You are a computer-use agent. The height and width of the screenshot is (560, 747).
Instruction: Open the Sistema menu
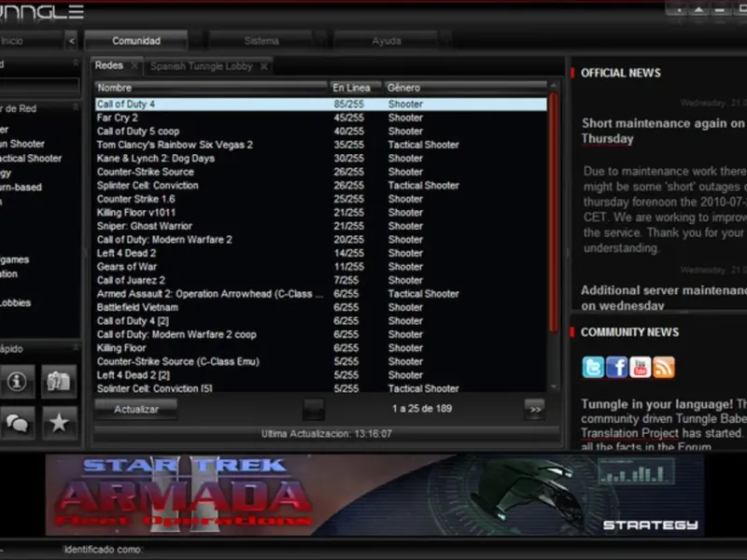[261, 41]
